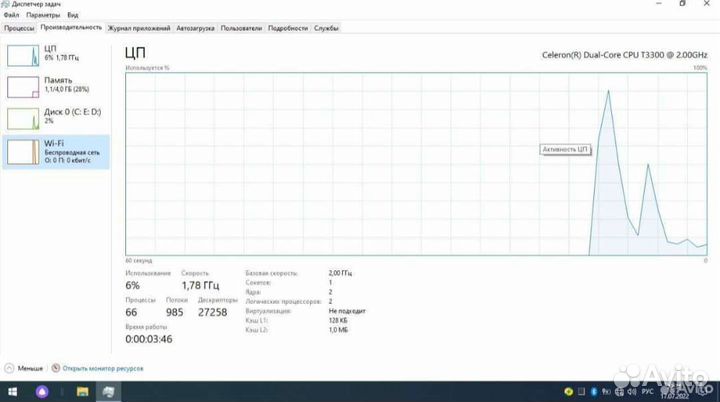Image resolution: width=720 pixels, height=402 pixels.
Task: Open File Explorer from the taskbar
Action: pyautogui.click(x=83, y=392)
